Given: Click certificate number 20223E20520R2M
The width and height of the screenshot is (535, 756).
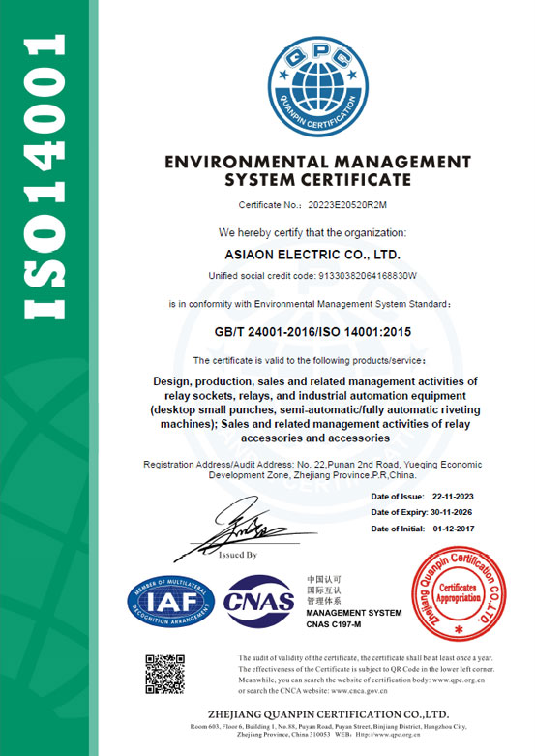Looking at the screenshot, I should (x=347, y=205).
